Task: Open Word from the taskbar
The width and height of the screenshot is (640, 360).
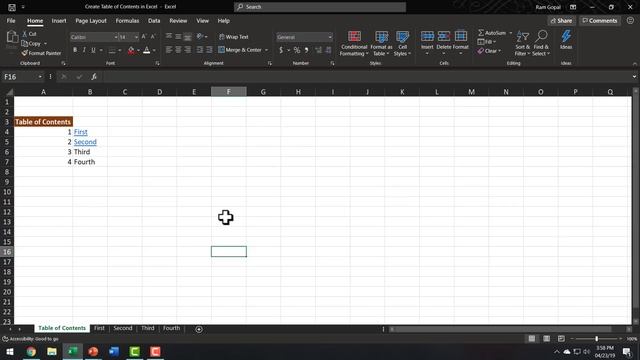Action: pos(114,351)
